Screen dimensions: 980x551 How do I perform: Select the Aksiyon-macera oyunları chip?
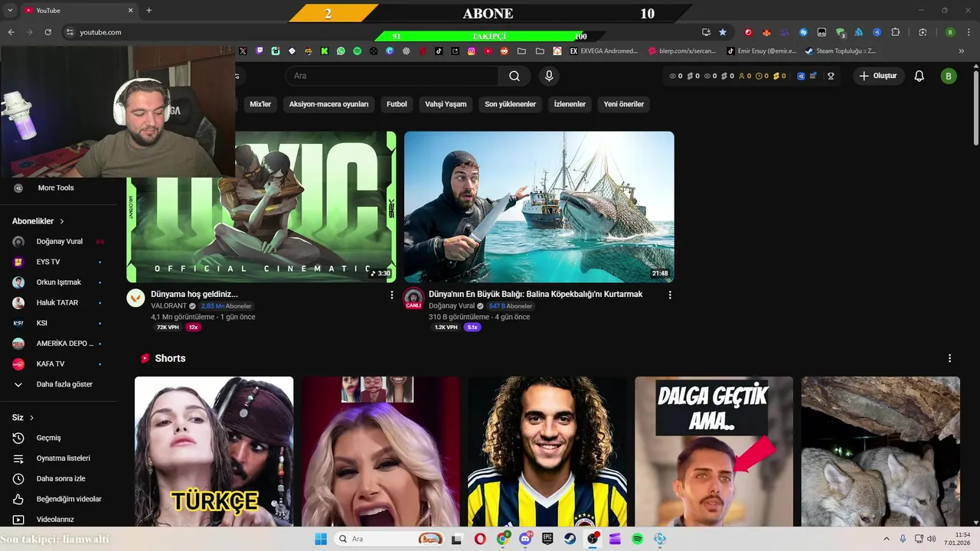pyautogui.click(x=328, y=104)
